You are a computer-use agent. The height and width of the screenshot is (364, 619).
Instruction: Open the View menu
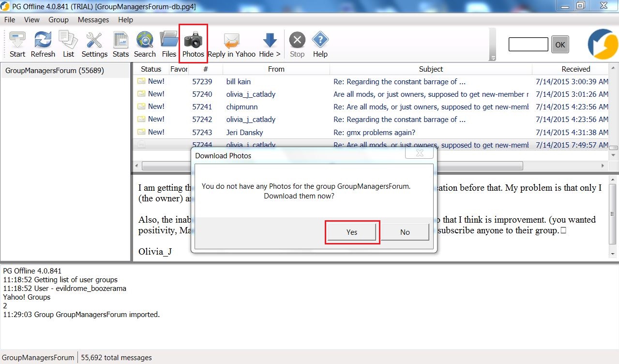[32, 20]
